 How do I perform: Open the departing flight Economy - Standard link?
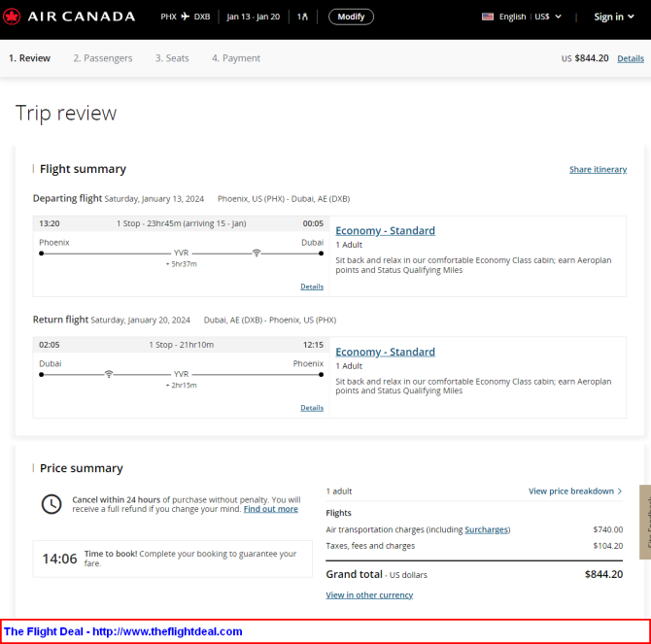coord(386,231)
